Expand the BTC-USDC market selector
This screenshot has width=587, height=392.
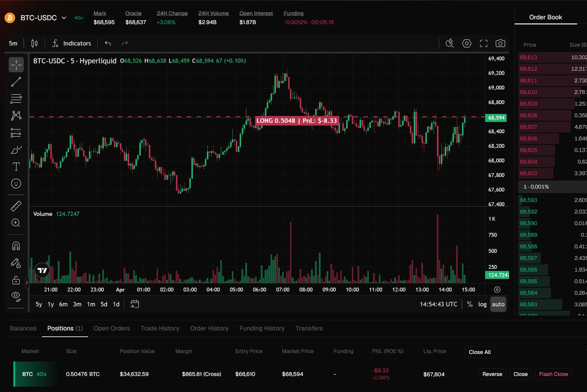point(43,18)
